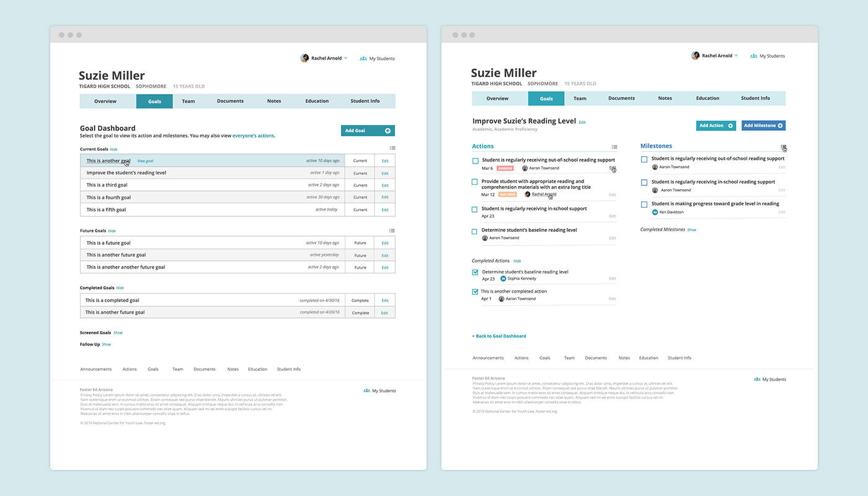Image resolution: width=868 pixels, height=496 pixels.
Task: Check milestone 'Student is making progress toward grade level'
Action: [x=644, y=205]
